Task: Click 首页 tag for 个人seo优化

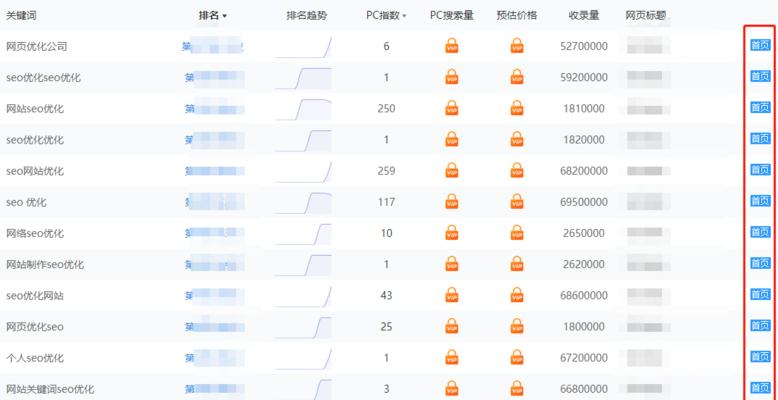Action: tap(760, 356)
